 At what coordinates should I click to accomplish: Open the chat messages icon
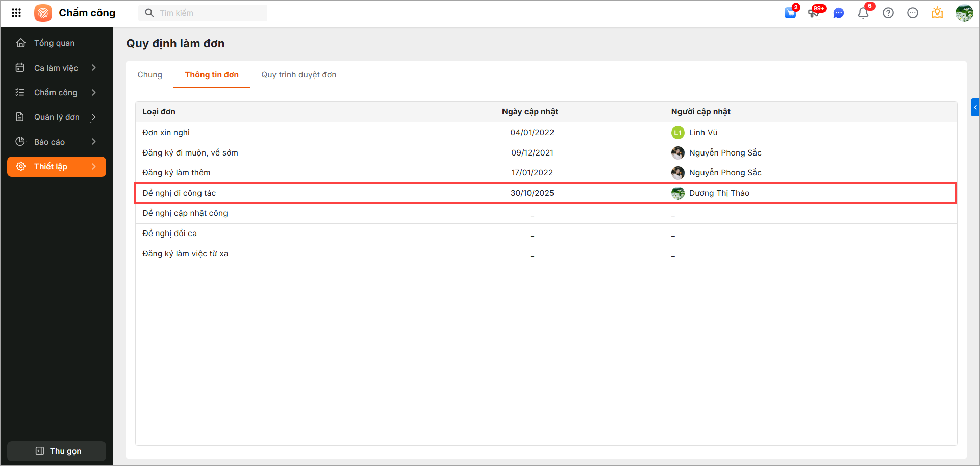[838, 13]
